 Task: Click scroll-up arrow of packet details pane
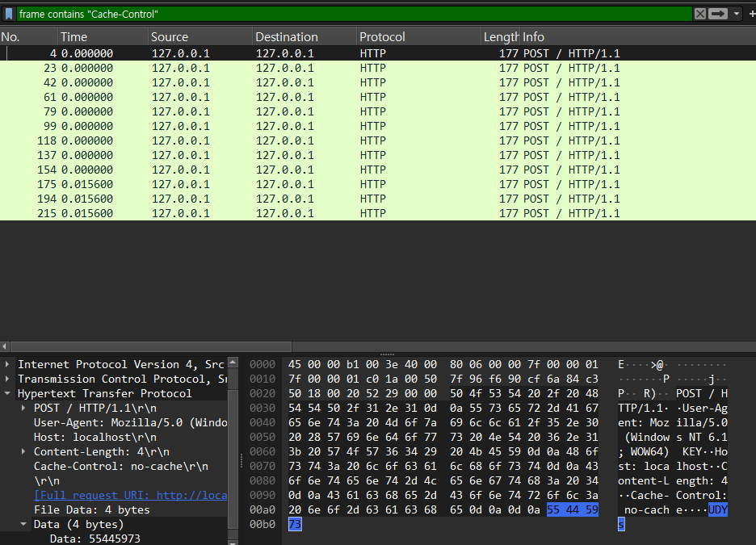(x=233, y=362)
